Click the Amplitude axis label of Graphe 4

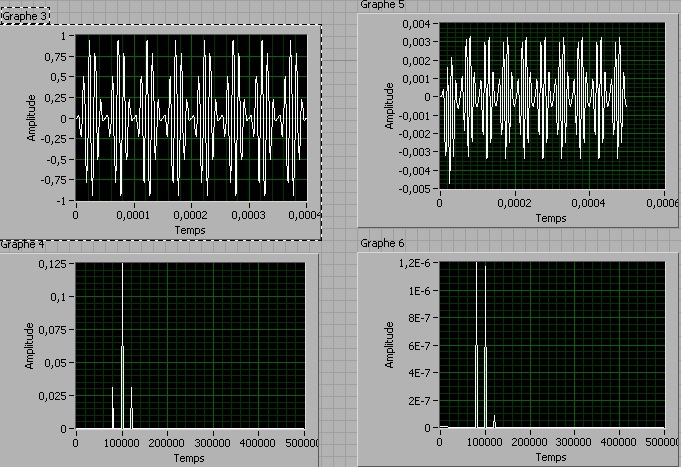29,346
